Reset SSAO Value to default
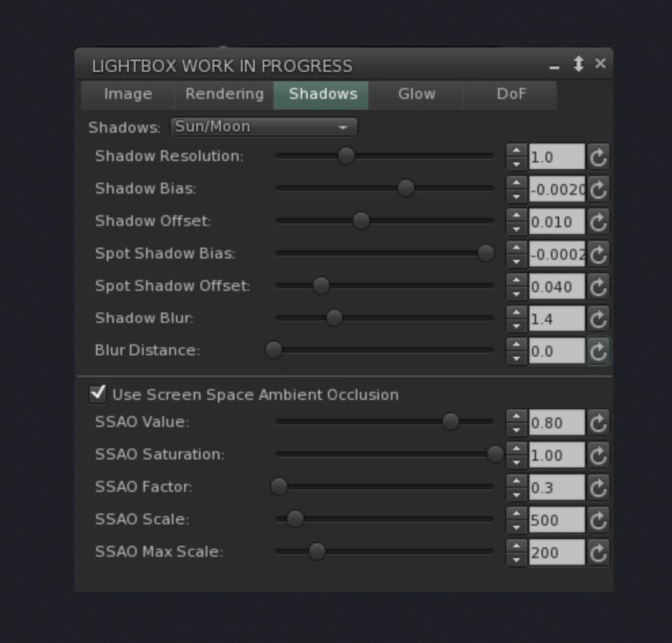 pyautogui.click(x=598, y=423)
